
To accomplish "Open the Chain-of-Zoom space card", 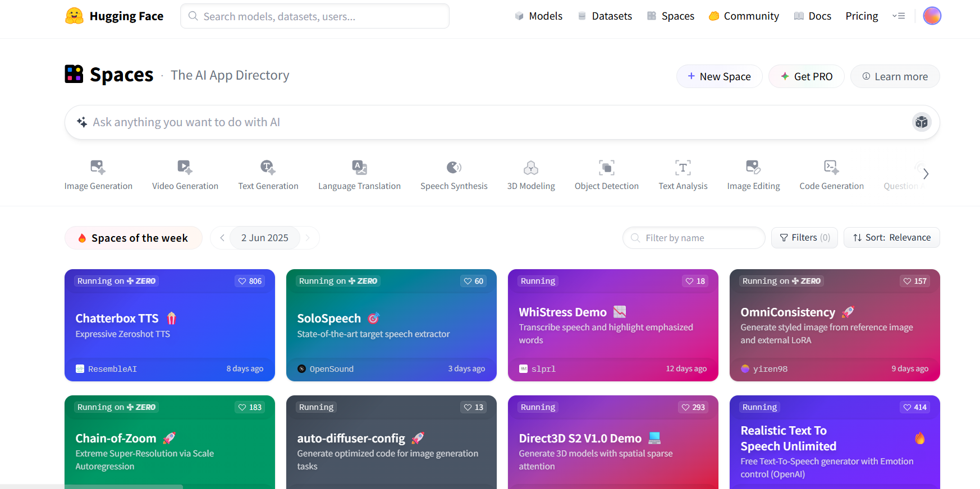I will click(x=170, y=442).
